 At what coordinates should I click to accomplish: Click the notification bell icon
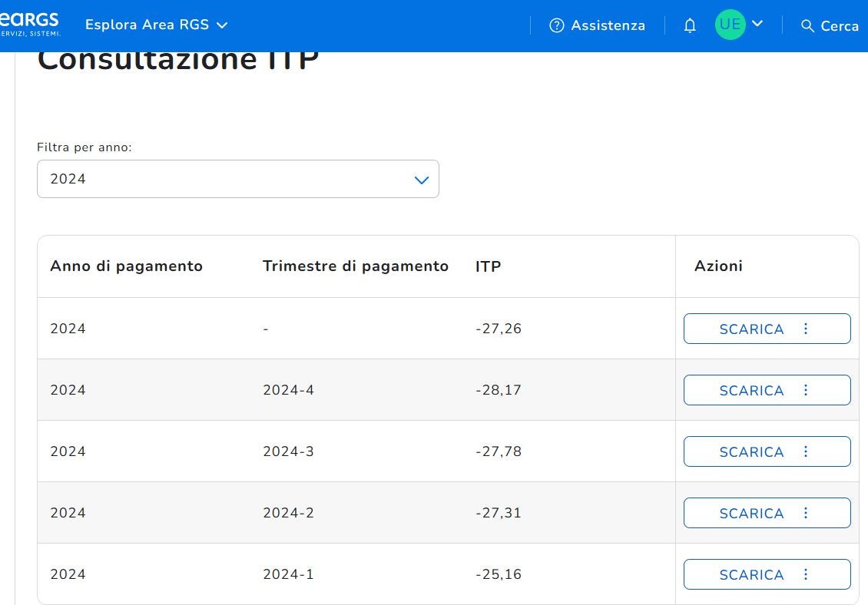click(x=690, y=25)
